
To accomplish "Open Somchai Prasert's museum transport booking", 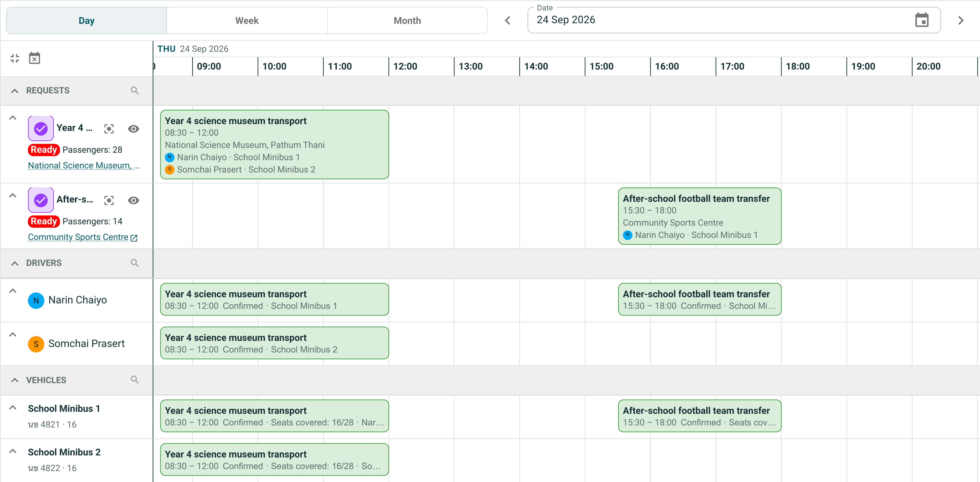I will (x=274, y=343).
